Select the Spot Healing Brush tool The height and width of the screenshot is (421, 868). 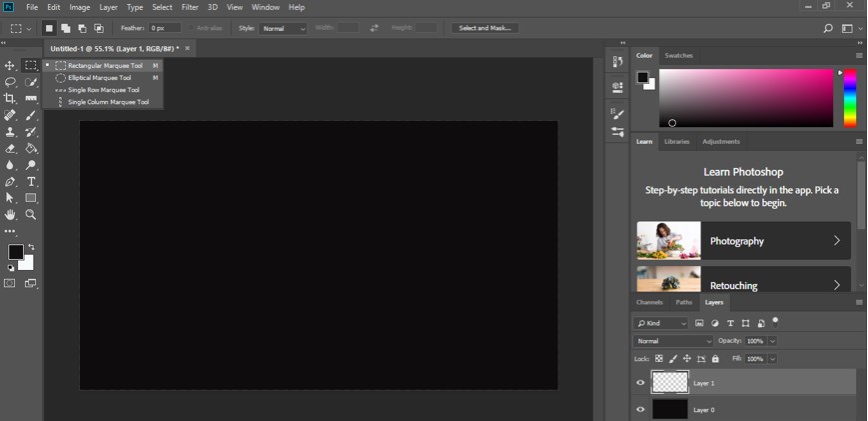pyautogui.click(x=9, y=115)
